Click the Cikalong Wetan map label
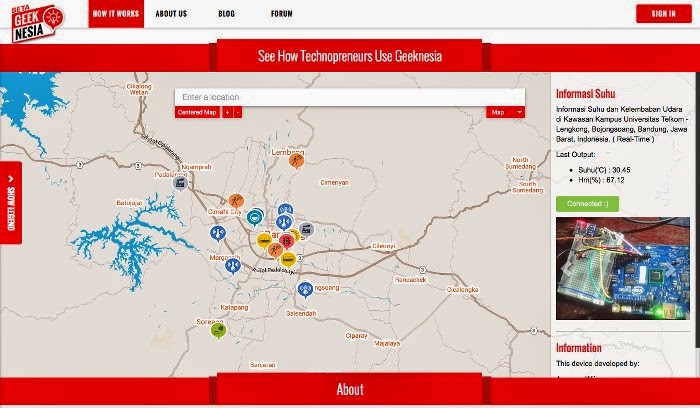The image size is (700, 408). [x=139, y=89]
